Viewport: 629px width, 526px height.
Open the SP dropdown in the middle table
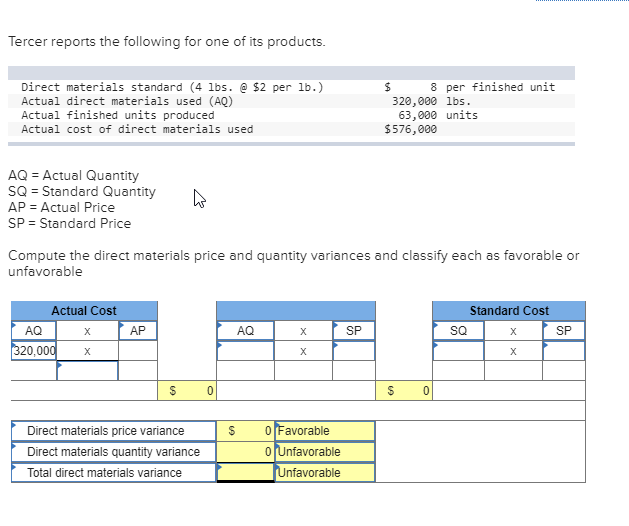coord(354,331)
